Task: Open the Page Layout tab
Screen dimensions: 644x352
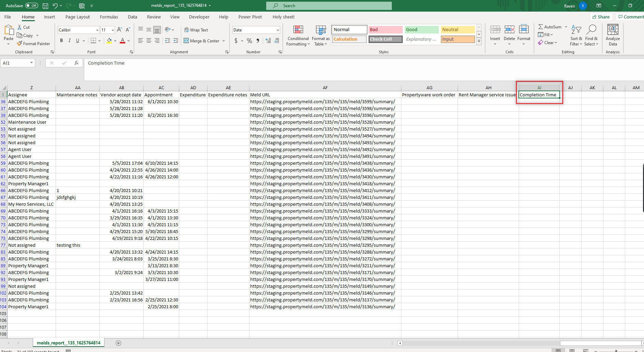Action: [x=77, y=17]
